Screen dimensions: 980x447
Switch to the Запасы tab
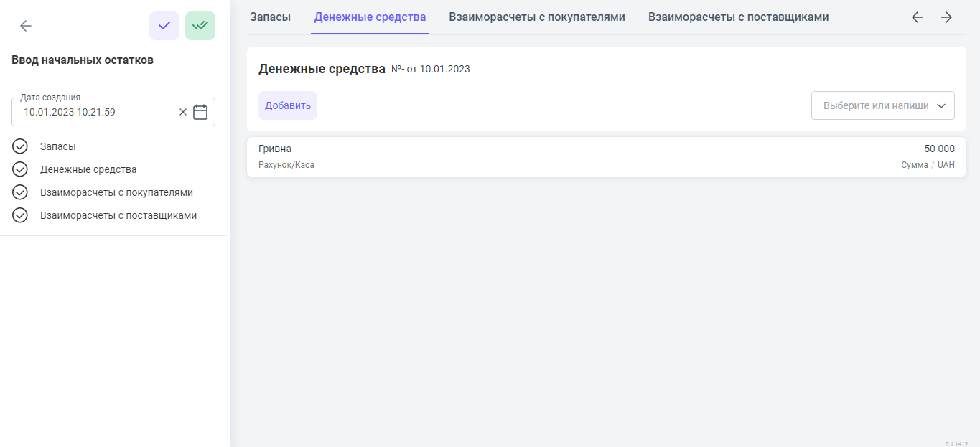(270, 17)
